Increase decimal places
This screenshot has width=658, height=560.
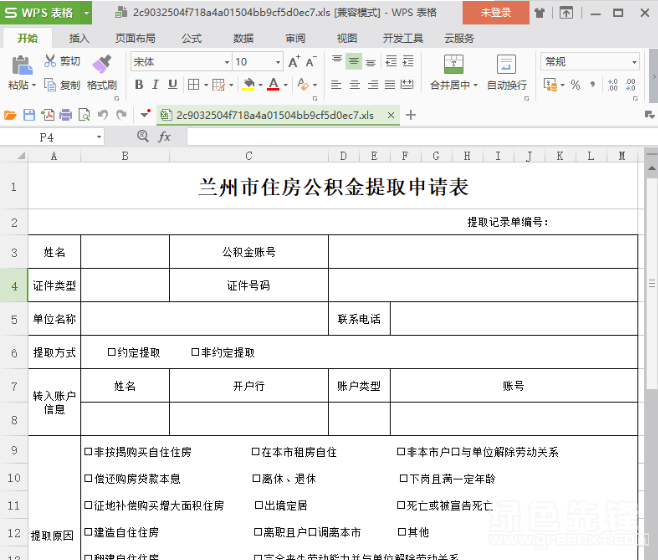pyautogui.click(x=613, y=85)
